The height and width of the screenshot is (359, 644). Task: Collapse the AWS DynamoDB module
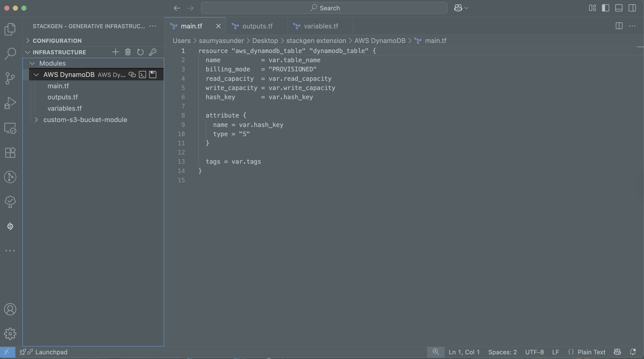click(x=36, y=75)
